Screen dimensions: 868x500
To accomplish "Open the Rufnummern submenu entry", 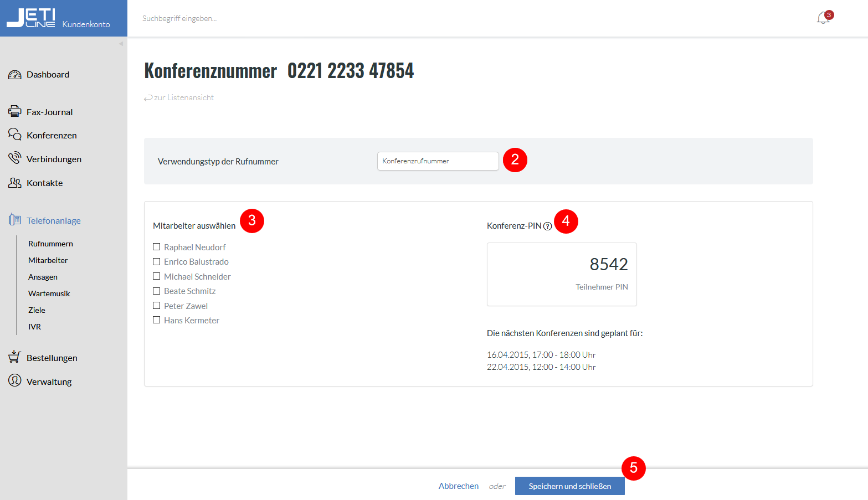I will pyautogui.click(x=50, y=244).
